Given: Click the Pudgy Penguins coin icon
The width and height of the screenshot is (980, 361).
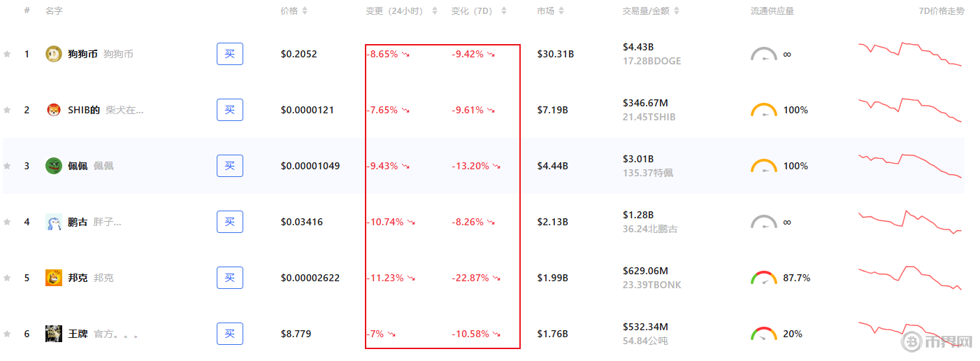Looking at the screenshot, I should click(54, 222).
